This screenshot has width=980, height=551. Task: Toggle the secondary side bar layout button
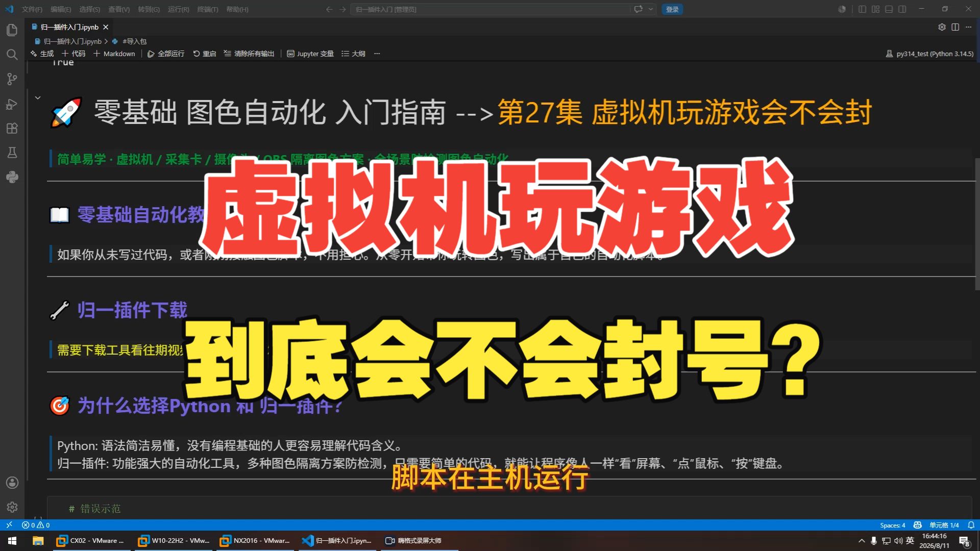pyautogui.click(x=902, y=9)
